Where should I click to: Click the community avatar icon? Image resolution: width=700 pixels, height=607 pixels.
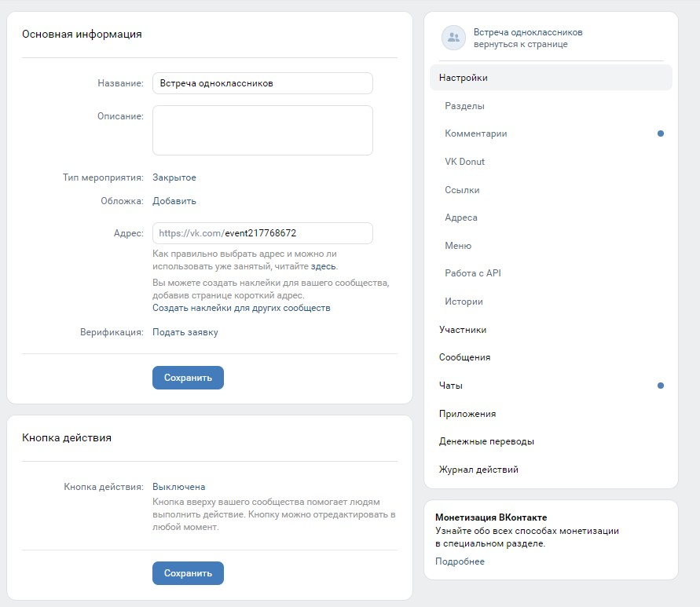(x=453, y=38)
